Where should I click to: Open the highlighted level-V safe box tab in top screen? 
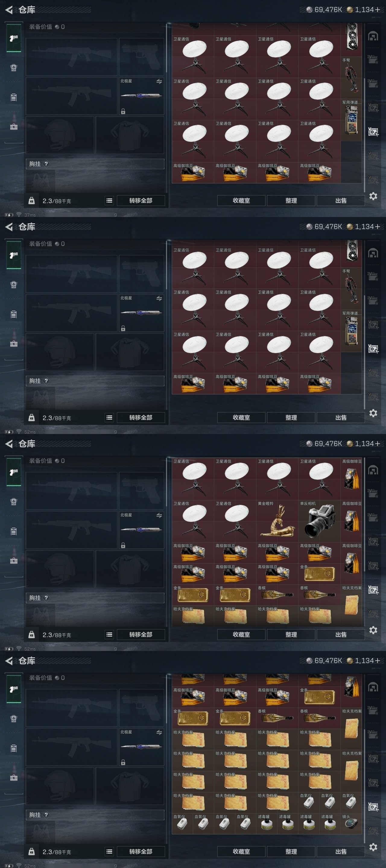373,132
